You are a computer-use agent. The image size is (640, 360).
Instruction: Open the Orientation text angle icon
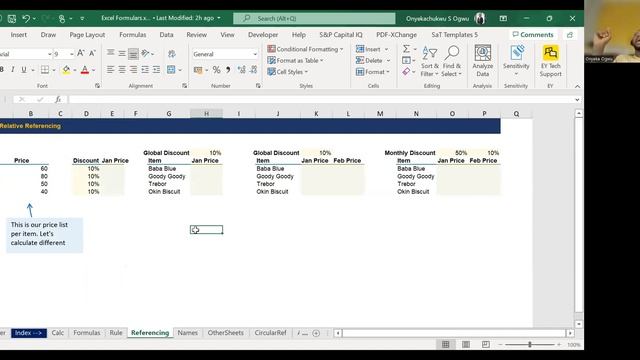[x=145, y=53]
